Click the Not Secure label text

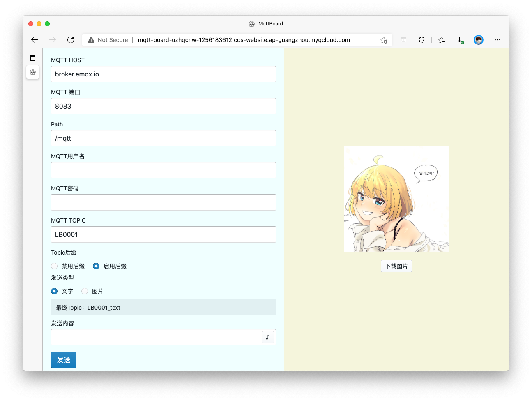113,40
